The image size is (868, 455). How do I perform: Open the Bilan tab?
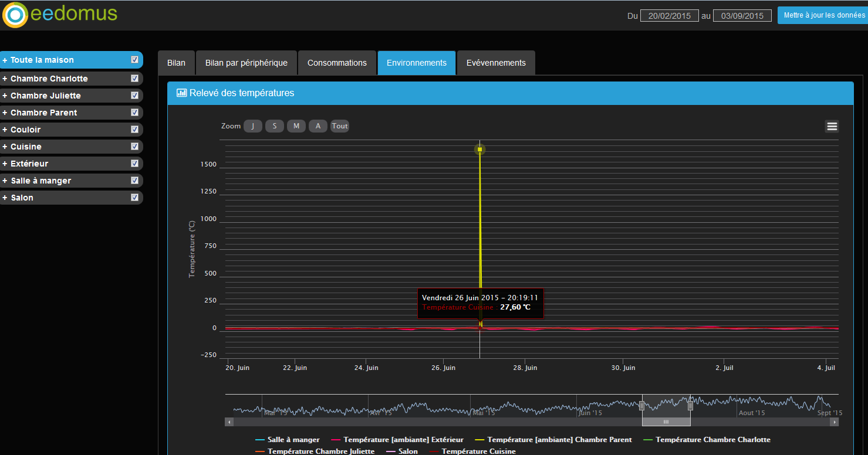(x=176, y=63)
